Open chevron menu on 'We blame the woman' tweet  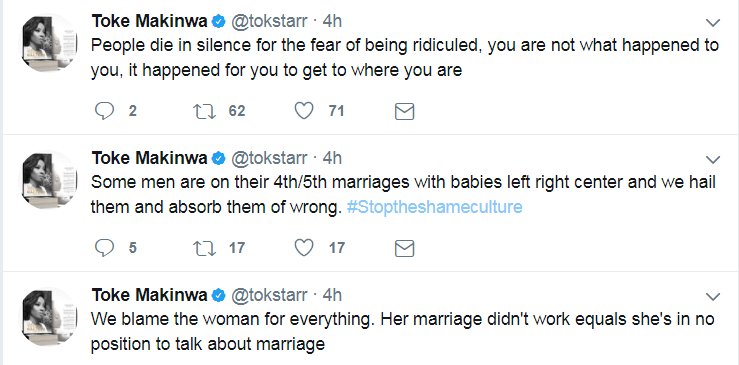coord(713,297)
